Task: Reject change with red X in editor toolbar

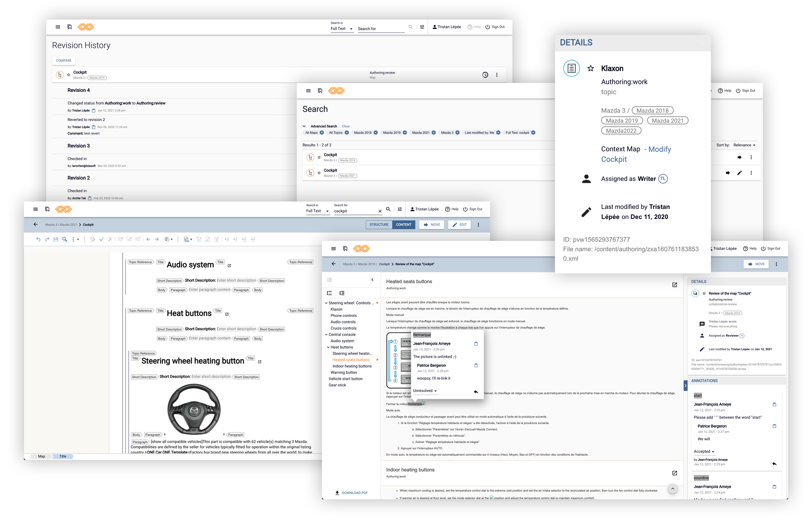Action: (x=110, y=239)
